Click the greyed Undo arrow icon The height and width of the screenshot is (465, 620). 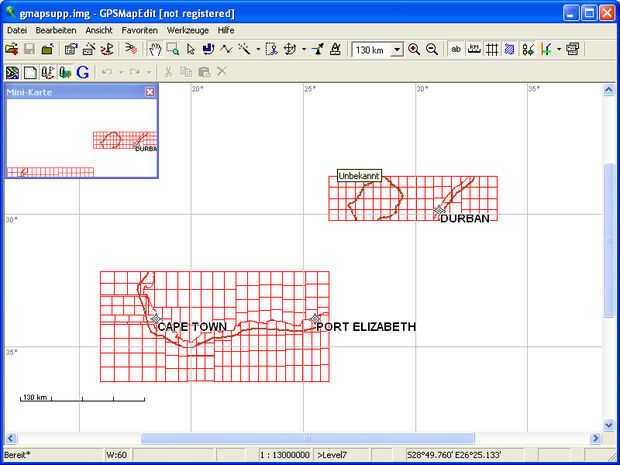point(107,72)
